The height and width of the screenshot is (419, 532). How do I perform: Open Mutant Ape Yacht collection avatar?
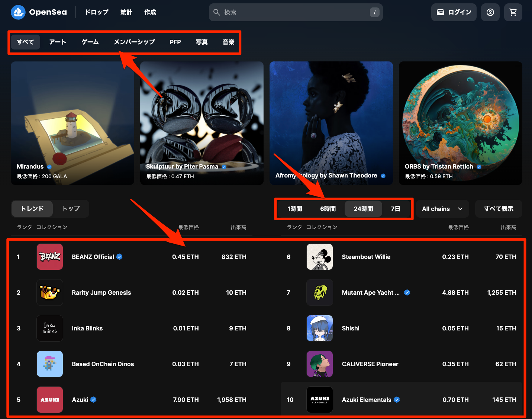point(320,292)
